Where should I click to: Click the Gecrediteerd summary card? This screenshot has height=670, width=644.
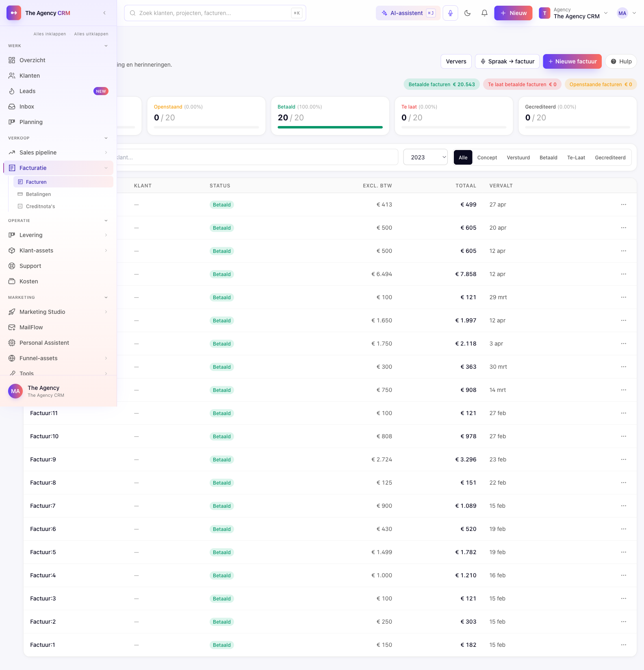[x=577, y=116]
